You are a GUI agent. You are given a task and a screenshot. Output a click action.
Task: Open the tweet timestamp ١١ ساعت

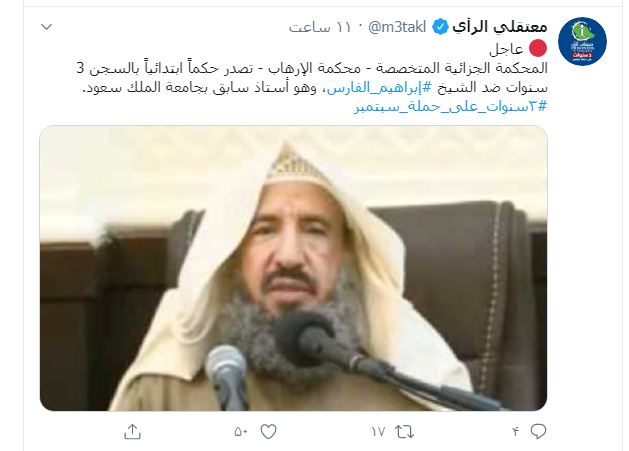pos(320,27)
